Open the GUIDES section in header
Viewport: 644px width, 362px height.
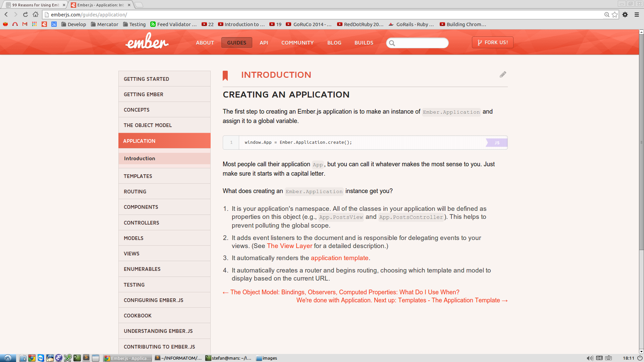[x=236, y=43]
